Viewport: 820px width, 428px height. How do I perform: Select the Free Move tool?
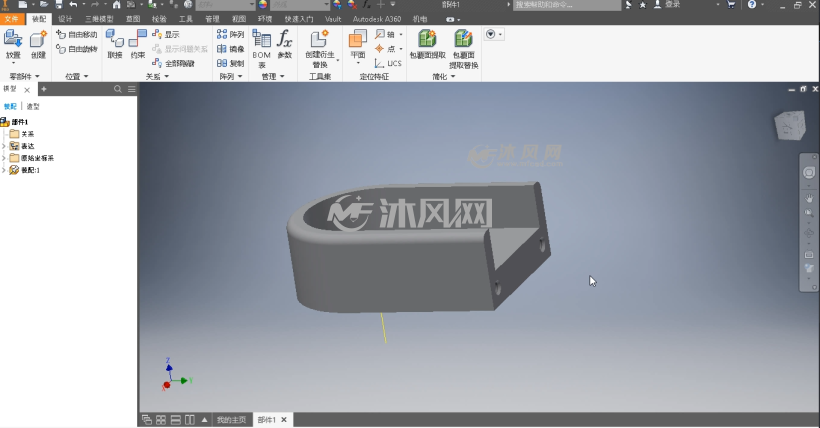[77, 35]
